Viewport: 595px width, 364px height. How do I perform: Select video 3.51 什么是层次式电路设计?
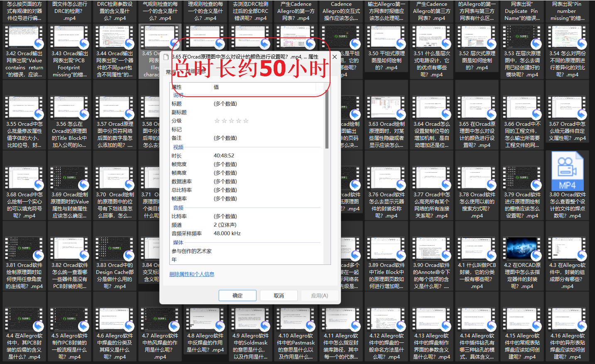click(432, 52)
